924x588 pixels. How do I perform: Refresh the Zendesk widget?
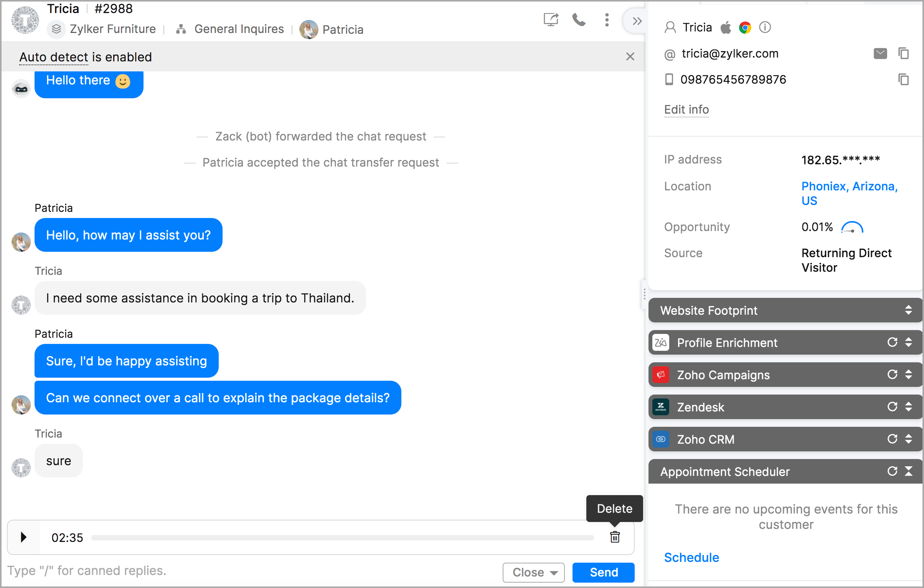892,407
